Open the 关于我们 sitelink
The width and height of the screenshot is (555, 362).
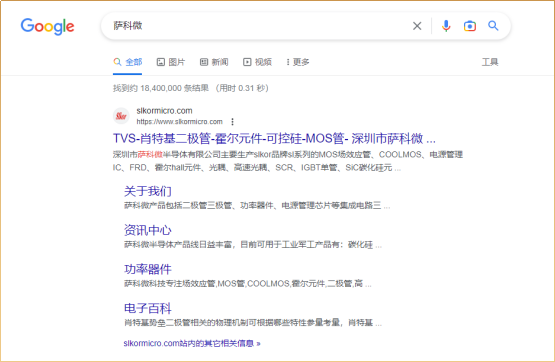pyautogui.click(x=148, y=191)
